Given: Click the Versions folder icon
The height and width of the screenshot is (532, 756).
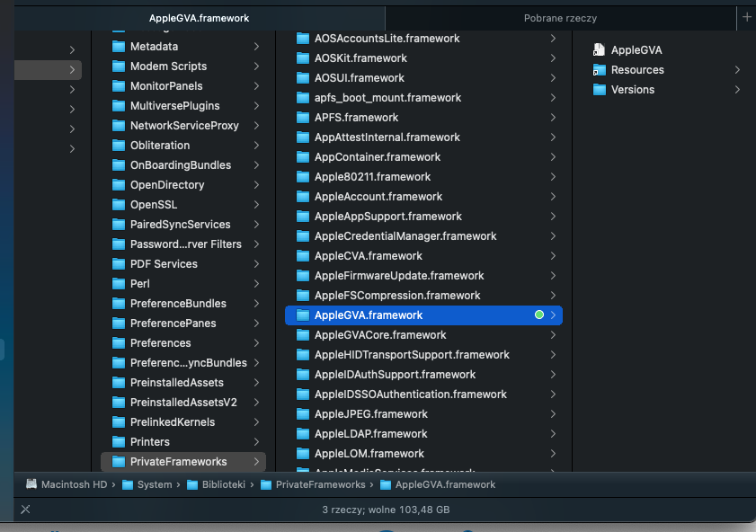Looking at the screenshot, I should (x=600, y=90).
